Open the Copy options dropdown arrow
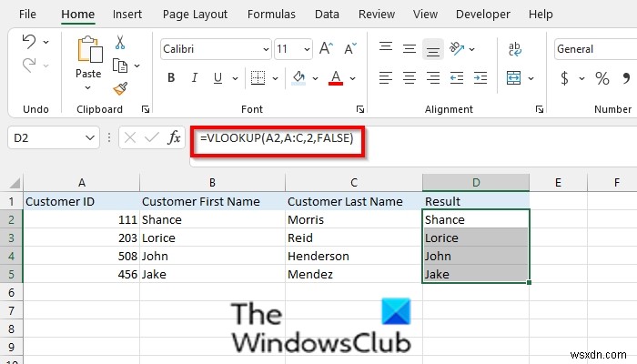This screenshot has height=364, width=637. (136, 66)
